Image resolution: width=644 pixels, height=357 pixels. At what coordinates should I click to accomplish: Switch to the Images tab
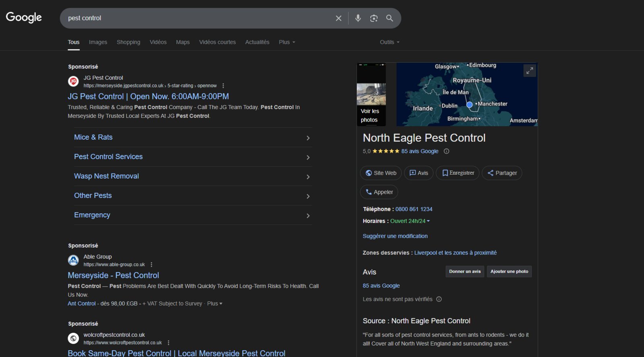[98, 42]
